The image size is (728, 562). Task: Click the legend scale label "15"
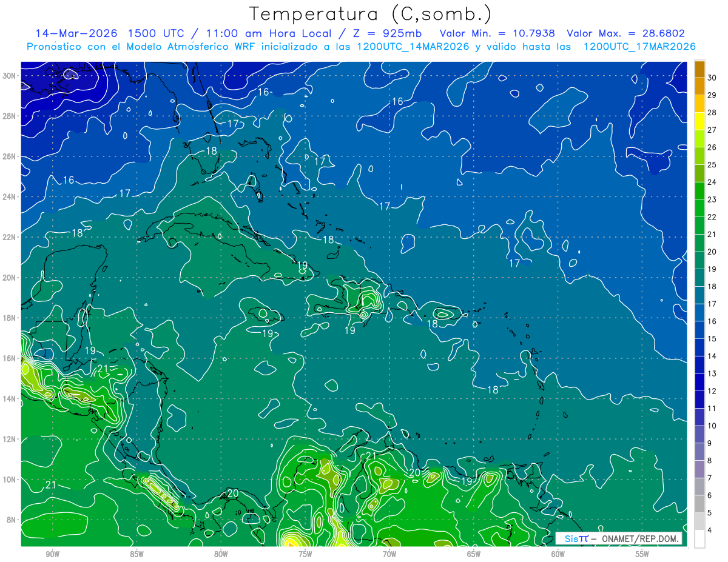tap(712, 339)
